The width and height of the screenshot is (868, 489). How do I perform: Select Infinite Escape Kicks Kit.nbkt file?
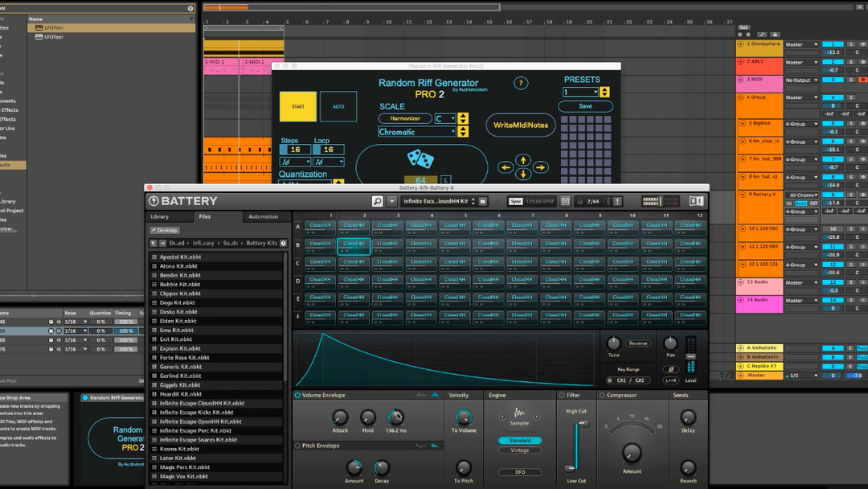click(x=195, y=413)
